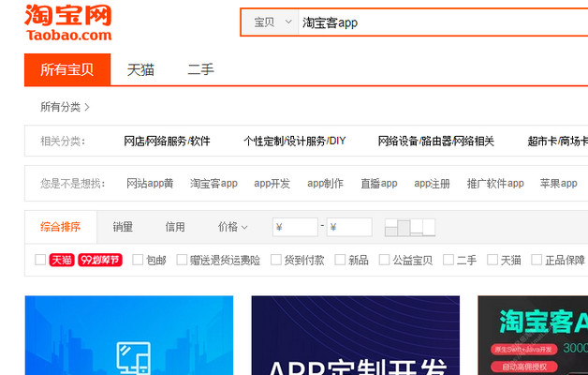Sort results by 销量
Image resolution: width=588 pixels, height=375 pixels.
click(123, 227)
